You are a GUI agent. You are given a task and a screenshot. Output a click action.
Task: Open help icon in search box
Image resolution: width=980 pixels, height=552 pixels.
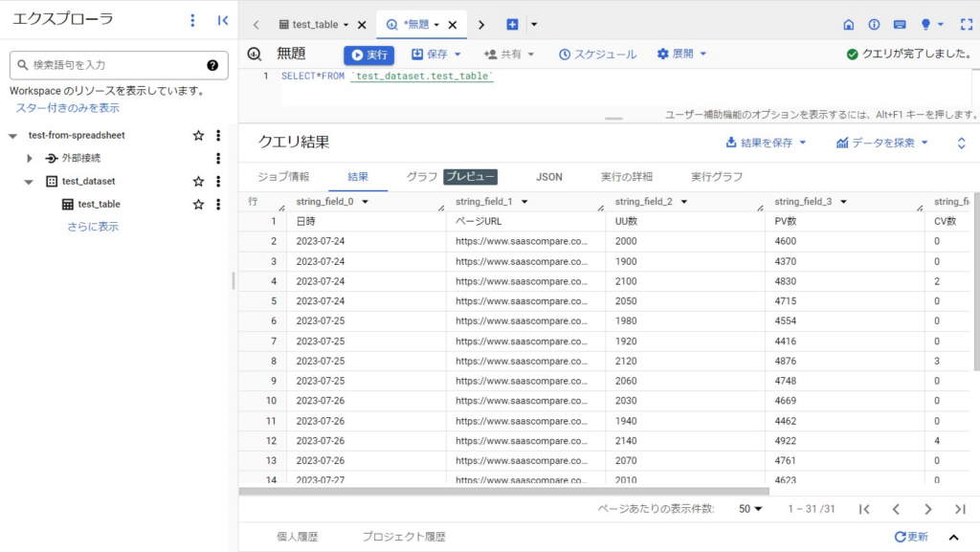212,65
